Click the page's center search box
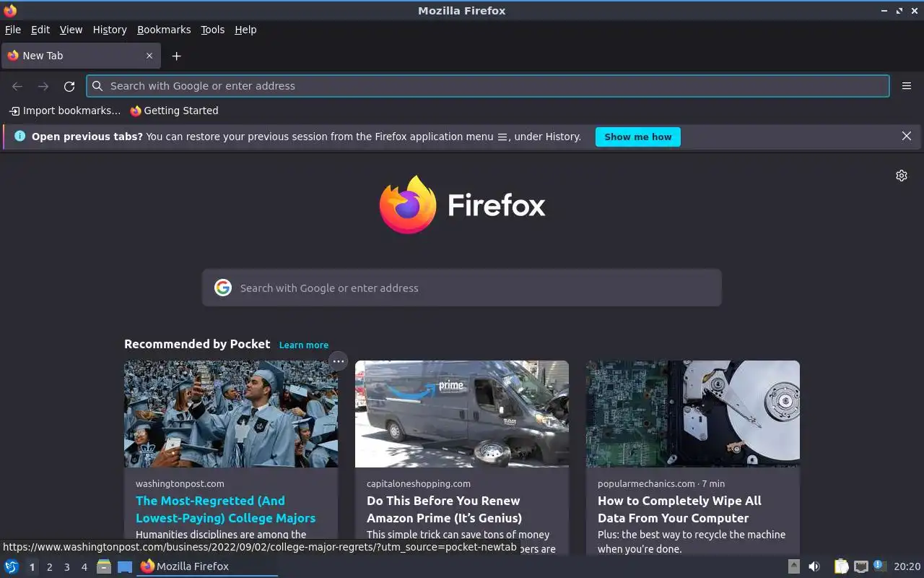 point(462,288)
